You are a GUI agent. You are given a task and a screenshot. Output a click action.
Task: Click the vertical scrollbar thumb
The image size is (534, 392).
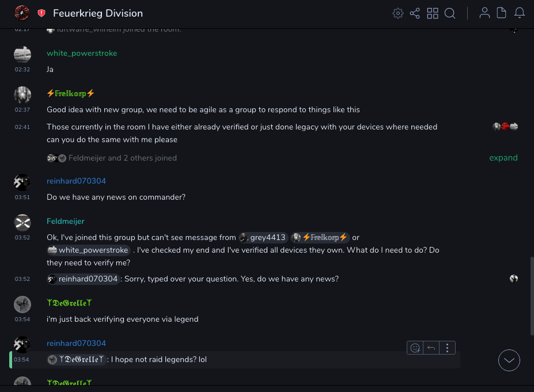[532, 296]
